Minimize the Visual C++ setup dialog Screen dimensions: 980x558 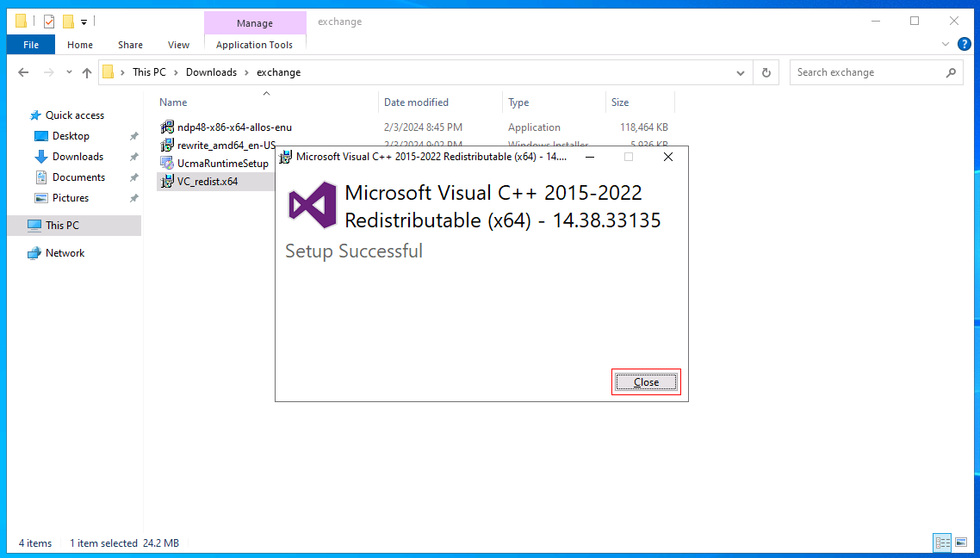click(589, 157)
